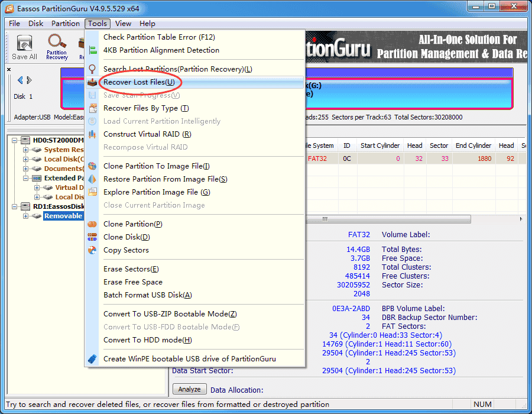Screen dimensions: 532x414
Task: Open the Partition Recovery toolbar icon
Action: [x=57, y=47]
